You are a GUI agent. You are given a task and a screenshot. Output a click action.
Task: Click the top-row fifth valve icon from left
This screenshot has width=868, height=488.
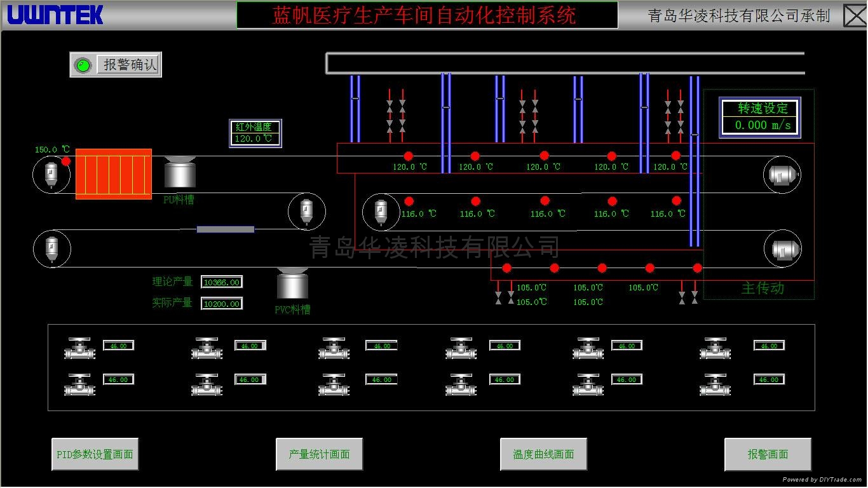[x=588, y=348]
